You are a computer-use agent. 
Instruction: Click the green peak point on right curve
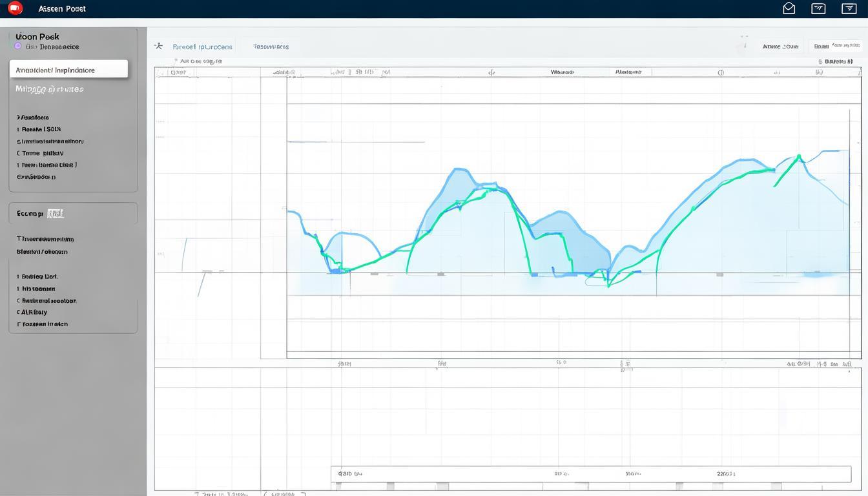coord(799,156)
